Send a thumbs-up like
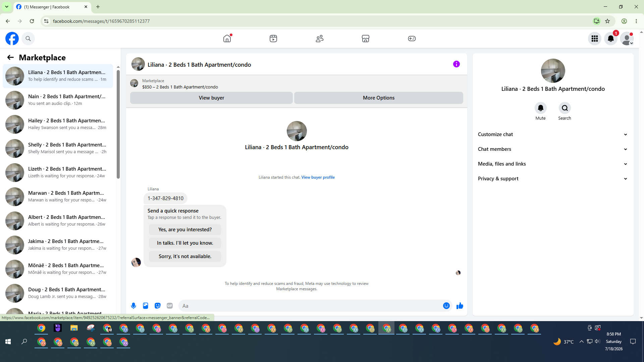644x362 pixels. (460, 306)
